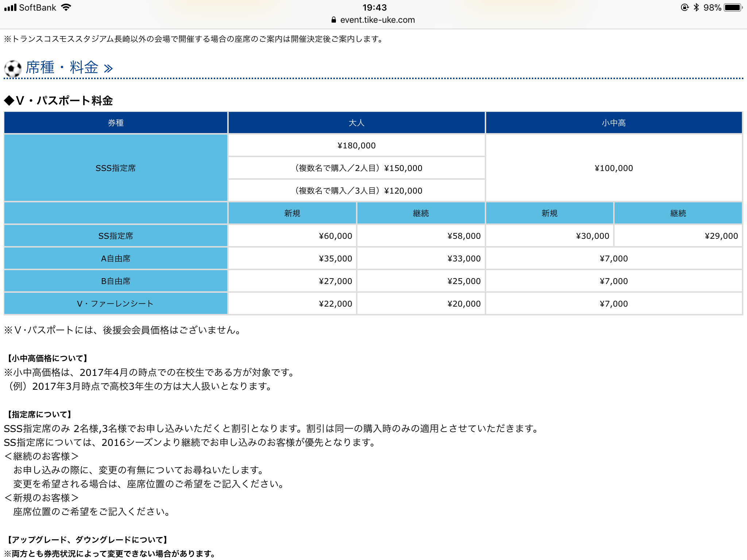This screenshot has height=560, width=747.
Task: Tap the cellular signal bars icon
Action: pyautogui.click(x=10, y=7)
